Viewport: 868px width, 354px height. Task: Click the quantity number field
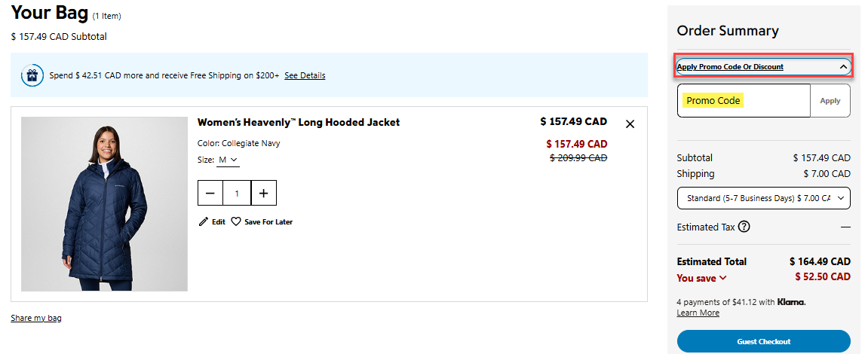pyautogui.click(x=237, y=194)
